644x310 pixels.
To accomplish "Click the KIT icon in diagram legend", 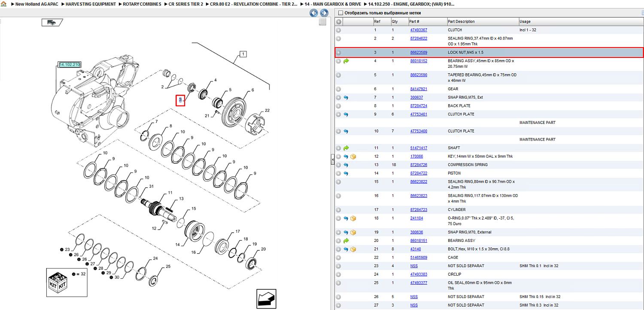I will (x=58, y=282).
